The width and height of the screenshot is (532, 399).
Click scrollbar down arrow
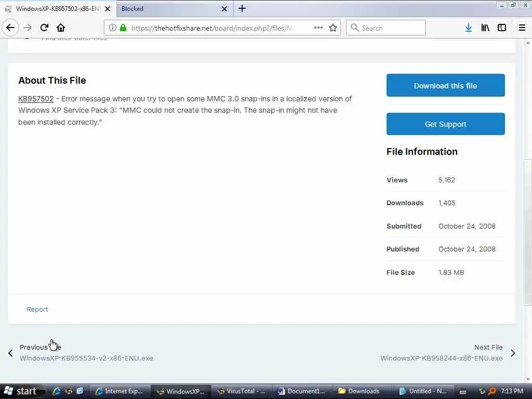coord(528,379)
